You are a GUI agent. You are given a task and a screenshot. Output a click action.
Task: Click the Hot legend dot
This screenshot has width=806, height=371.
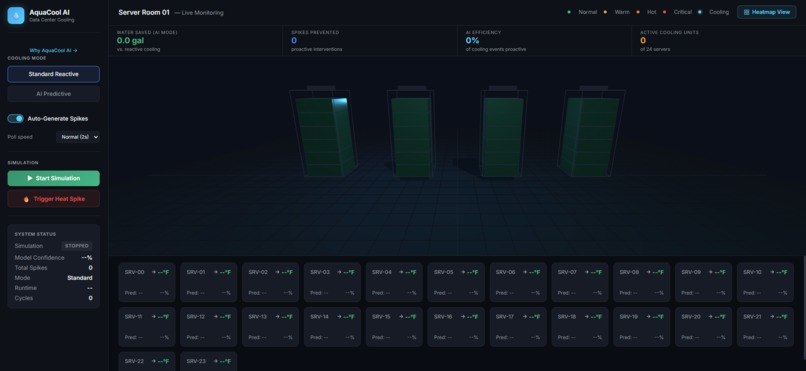(638, 12)
